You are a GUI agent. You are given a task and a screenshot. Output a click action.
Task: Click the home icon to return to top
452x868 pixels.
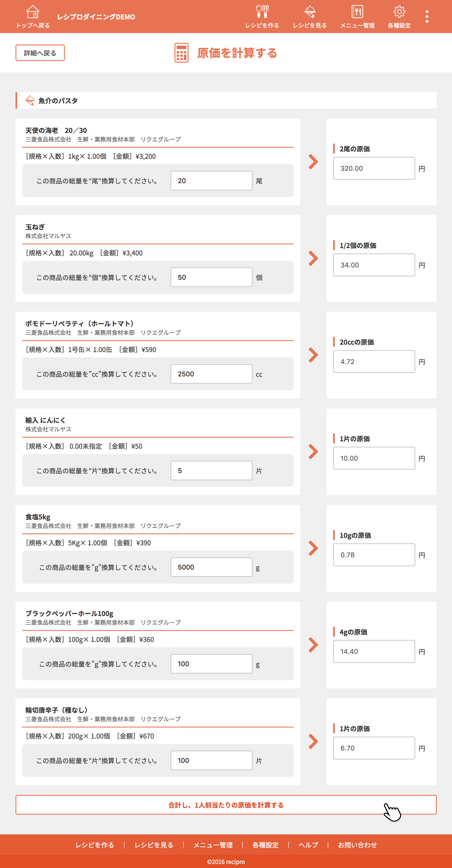pyautogui.click(x=33, y=12)
